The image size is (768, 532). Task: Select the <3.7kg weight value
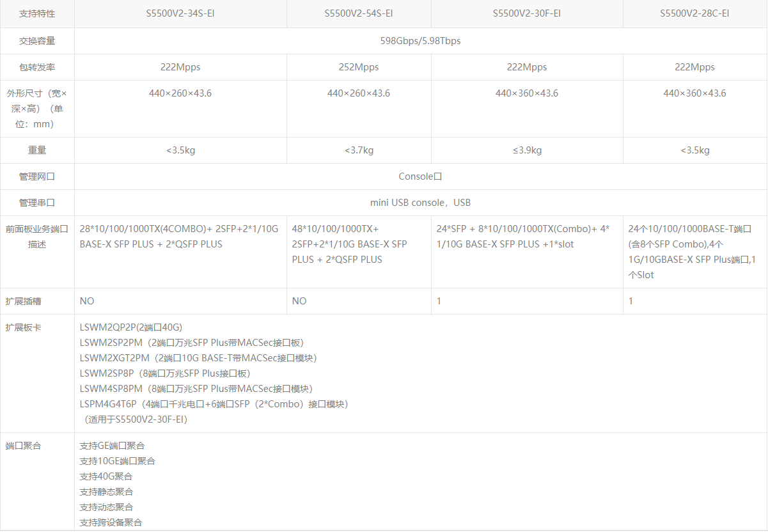[x=359, y=150]
